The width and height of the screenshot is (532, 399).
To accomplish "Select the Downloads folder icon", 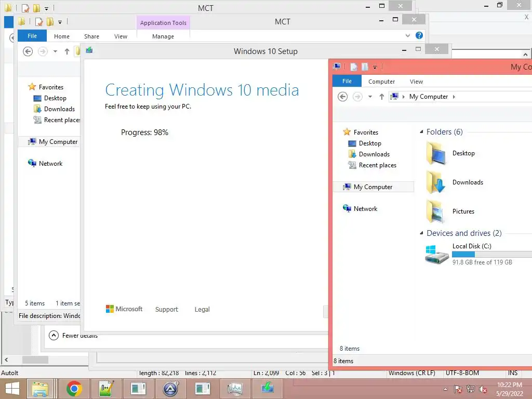I will coord(436,182).
